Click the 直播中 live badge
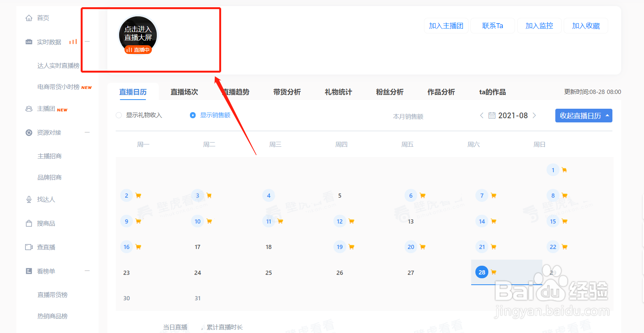644x333 pixels. pyautogui.click(x=138, y=50)
